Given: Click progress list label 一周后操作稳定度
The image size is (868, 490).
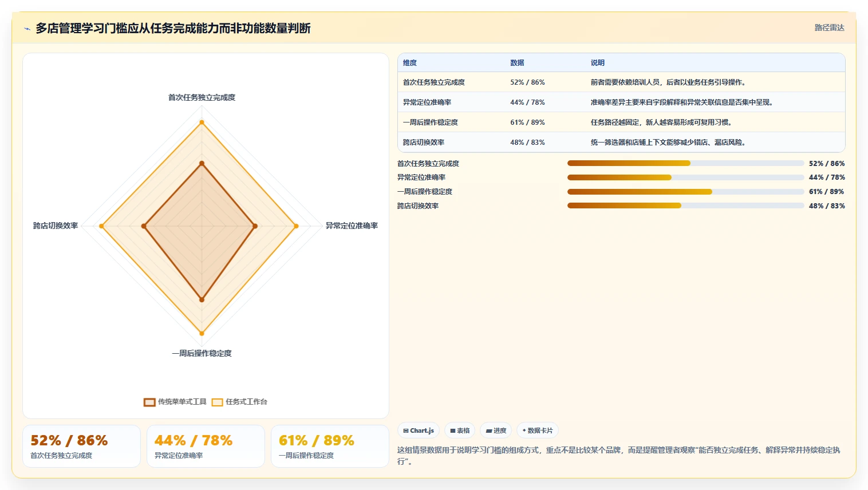Looking at the screenshot, I should tap(425, 192).
